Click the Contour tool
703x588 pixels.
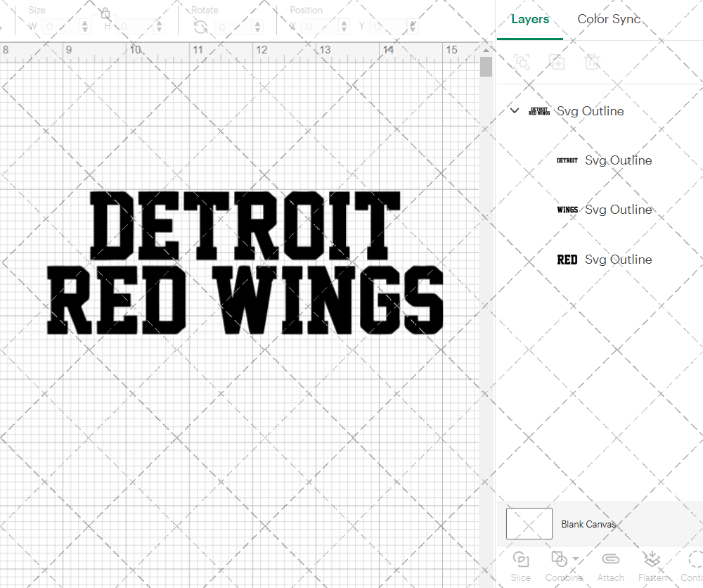692,566
